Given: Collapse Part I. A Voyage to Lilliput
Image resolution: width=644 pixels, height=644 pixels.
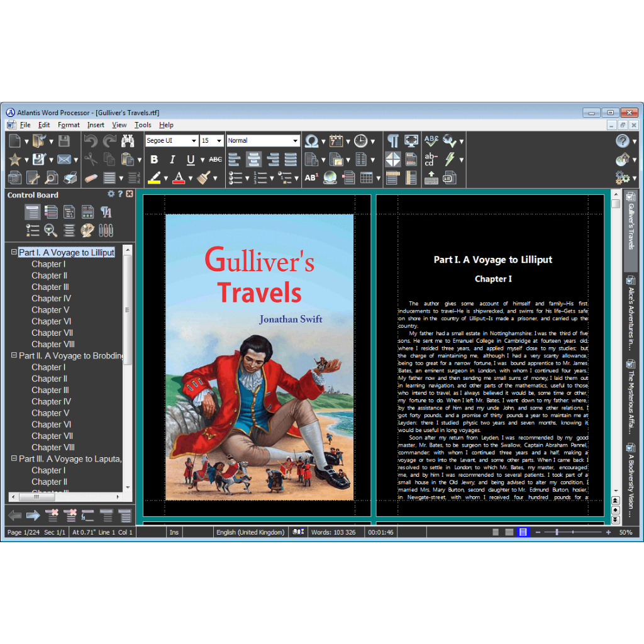Looking at the screenshot, I should [14, 252].
